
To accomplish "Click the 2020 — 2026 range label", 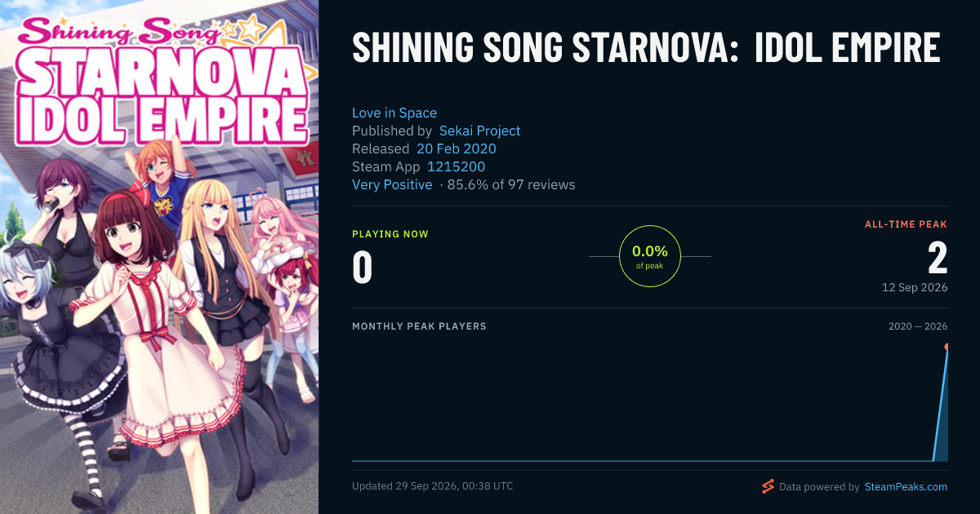I will point(918,326).
